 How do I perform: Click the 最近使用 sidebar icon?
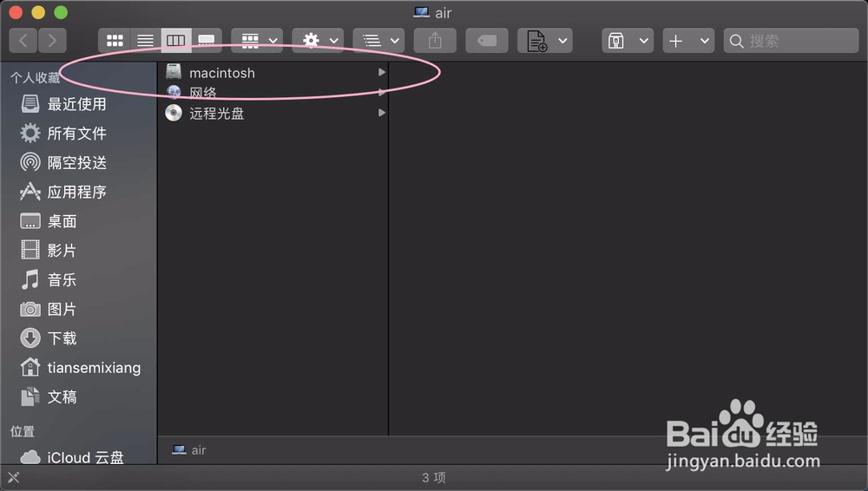(x=30, y=103)
